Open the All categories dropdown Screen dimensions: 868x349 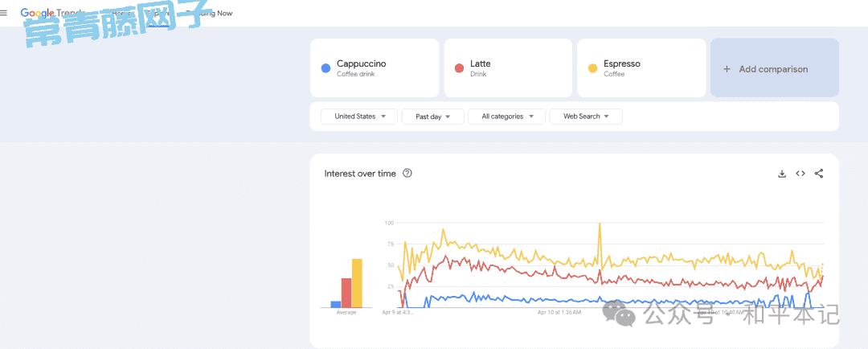point(506,117)
